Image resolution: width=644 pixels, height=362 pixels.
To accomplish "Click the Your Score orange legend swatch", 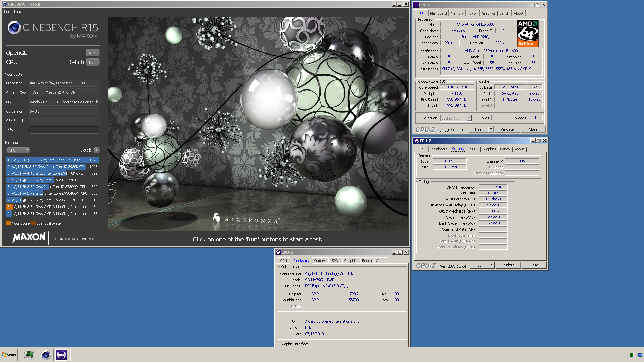I will (9, 223).
